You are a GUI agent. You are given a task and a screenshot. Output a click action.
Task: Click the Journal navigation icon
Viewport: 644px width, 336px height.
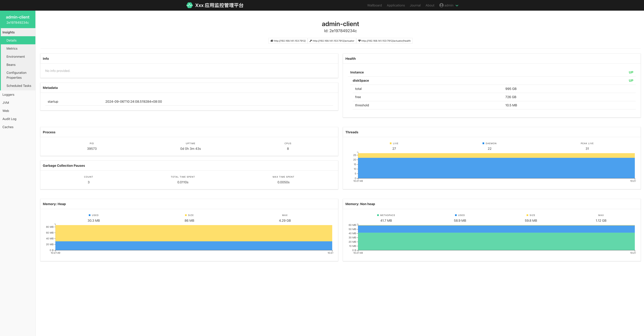[415, 5]
